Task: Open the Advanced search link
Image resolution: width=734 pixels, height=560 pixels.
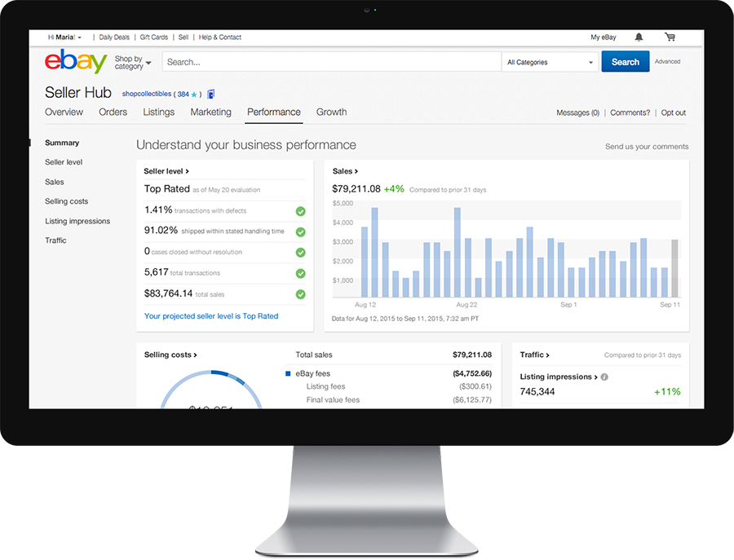Action: click(x=667, y=62)
